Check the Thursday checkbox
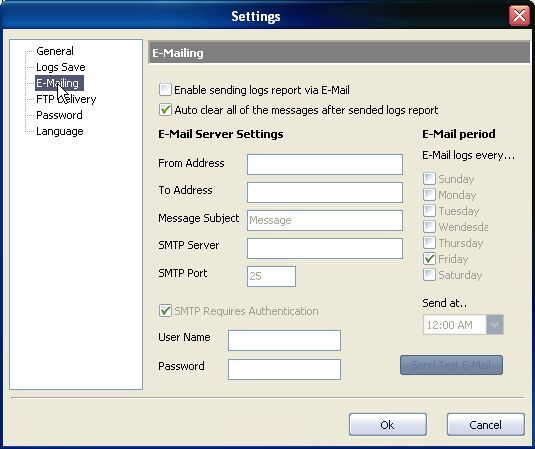This screenshot has width=535, height=449. (x=429, y=243)
